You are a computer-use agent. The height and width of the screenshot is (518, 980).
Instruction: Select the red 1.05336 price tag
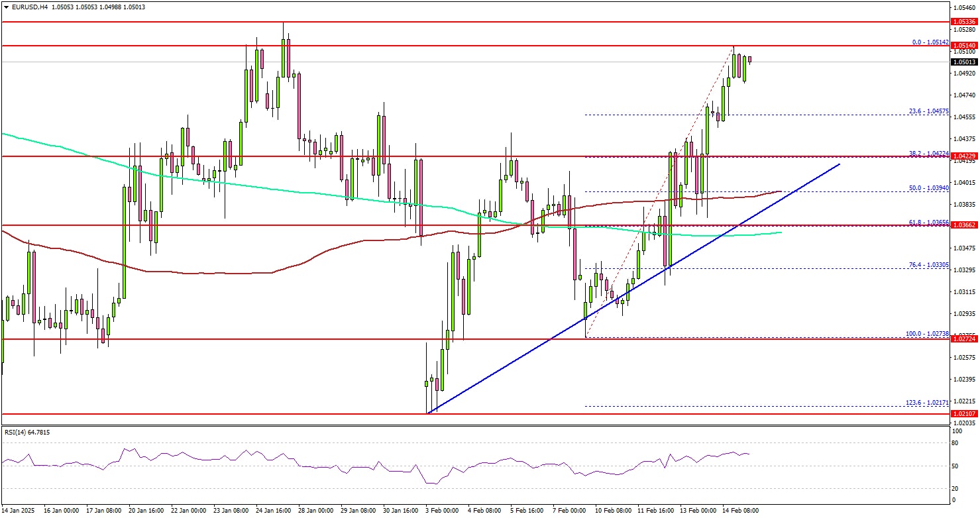click(x=963, y=22)
